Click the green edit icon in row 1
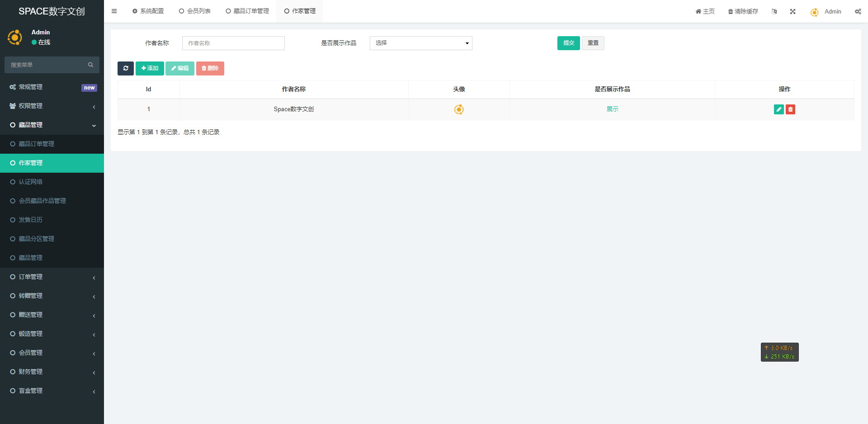This screenshot has width=868, height=424. (x=778, y=109)
